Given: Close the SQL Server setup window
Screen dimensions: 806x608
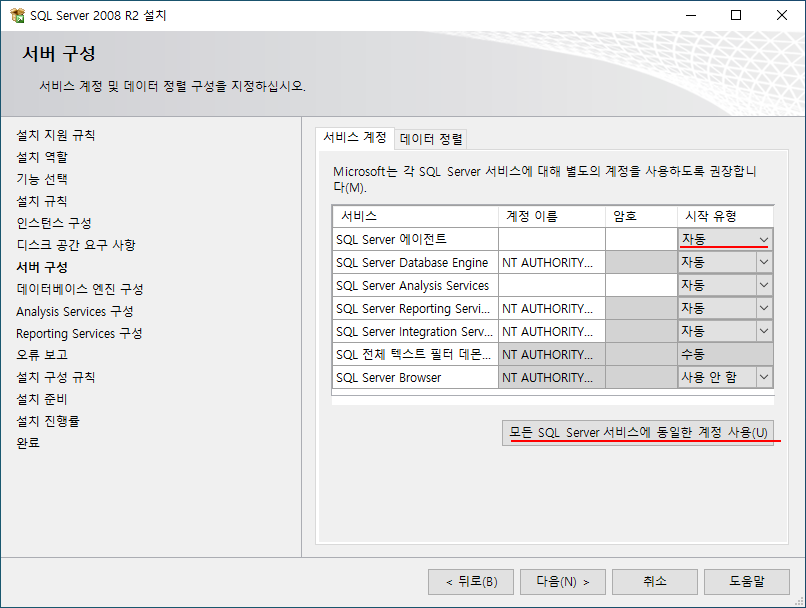Looking at the screenshot, I should 782,15.
